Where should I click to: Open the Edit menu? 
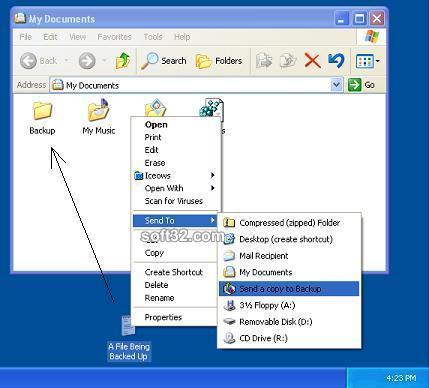point(50,37)
